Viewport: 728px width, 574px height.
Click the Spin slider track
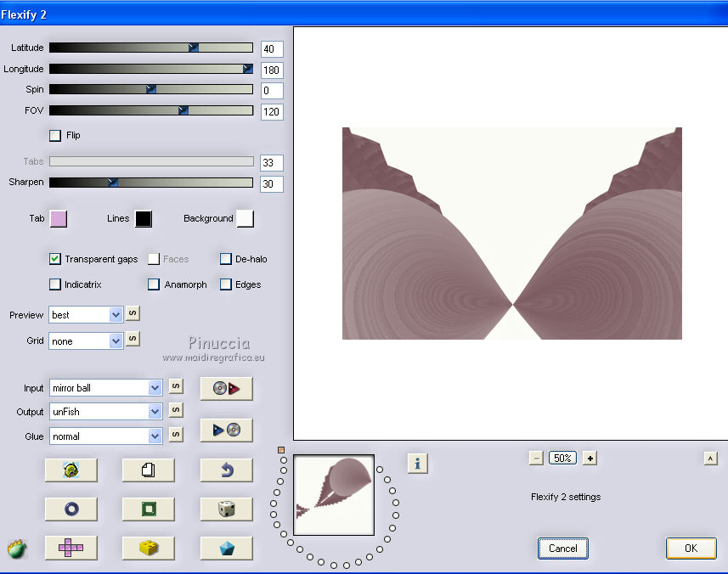[x=151, y=89]
